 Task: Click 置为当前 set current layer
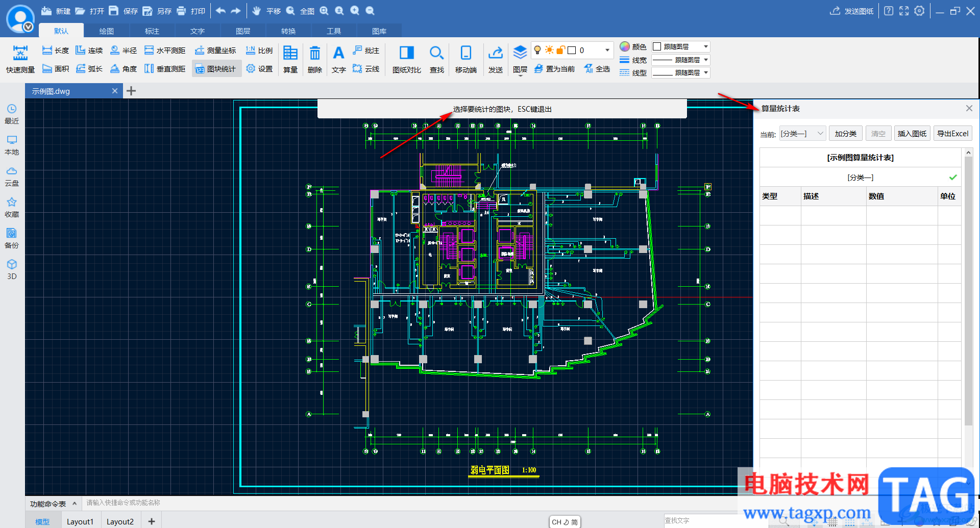[554, 69]
